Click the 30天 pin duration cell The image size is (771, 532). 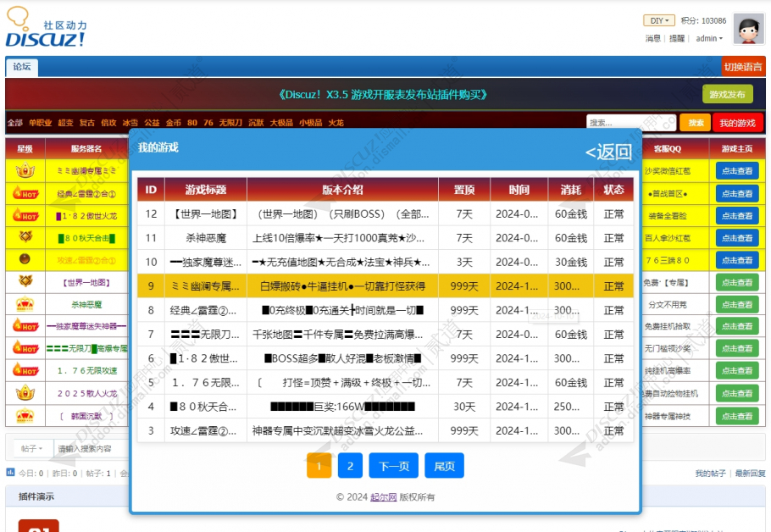tap(464, 407)
